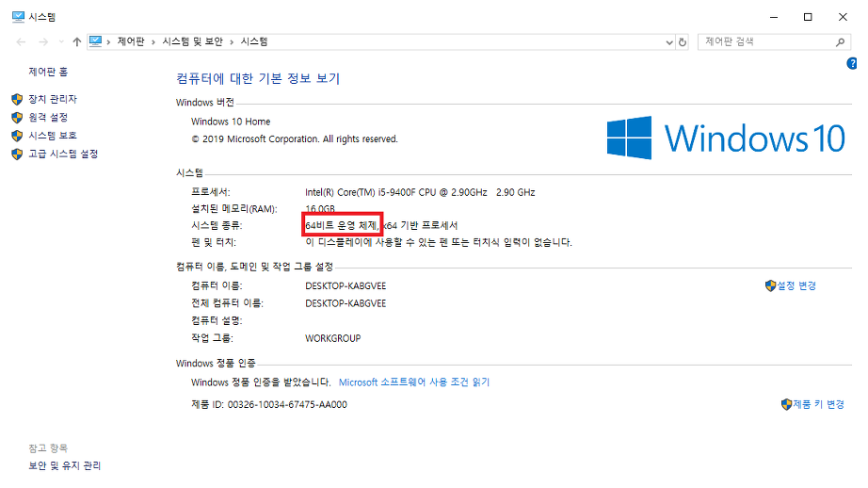The image size is (868, 488).
Task: Maximize the 시스템 window
Action: [x=808, y=17]
